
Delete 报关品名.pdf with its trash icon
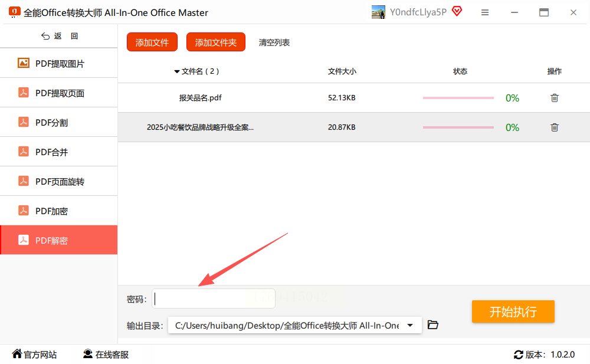(554, 98)
